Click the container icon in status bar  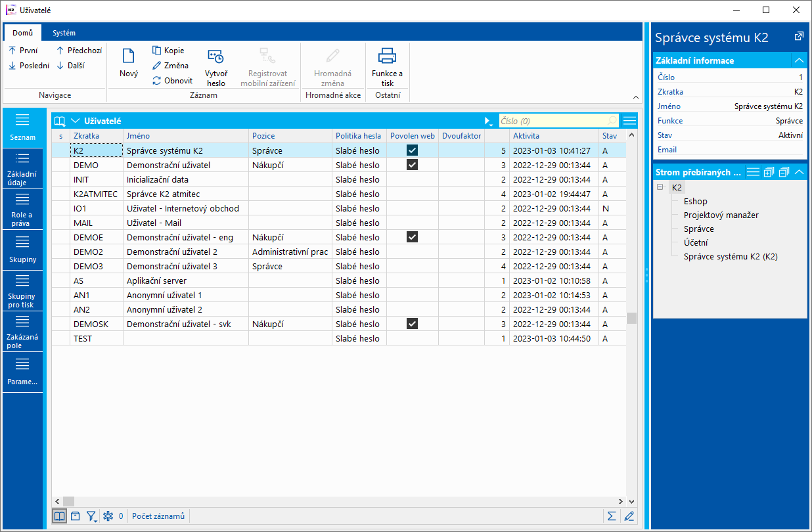pos(76,516)
